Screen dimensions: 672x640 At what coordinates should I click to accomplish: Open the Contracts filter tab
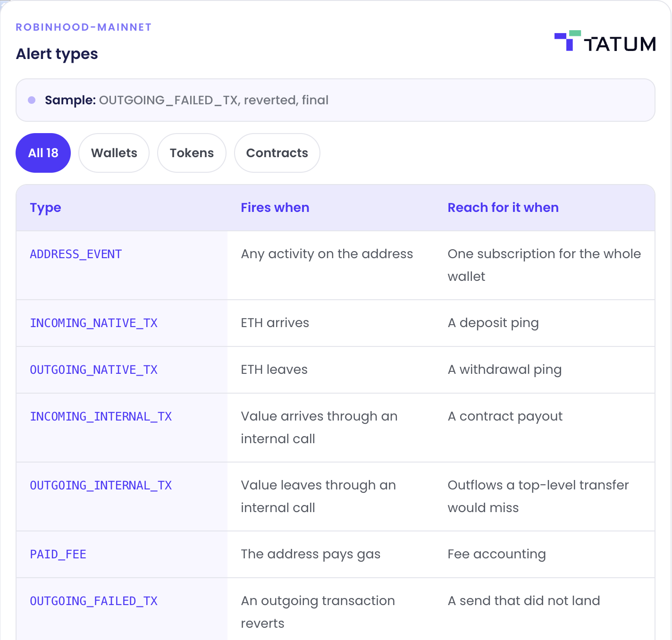pos(277,153)
